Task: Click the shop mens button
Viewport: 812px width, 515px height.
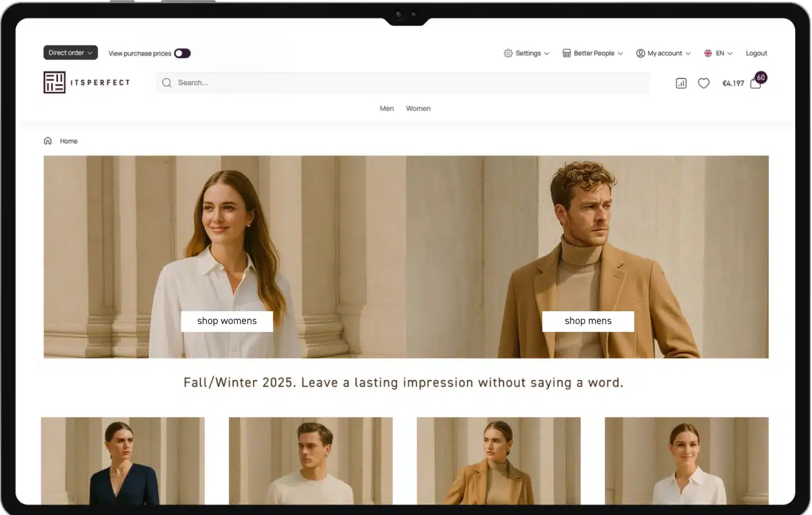Action: pyautogui.click(x=588, y=321)
